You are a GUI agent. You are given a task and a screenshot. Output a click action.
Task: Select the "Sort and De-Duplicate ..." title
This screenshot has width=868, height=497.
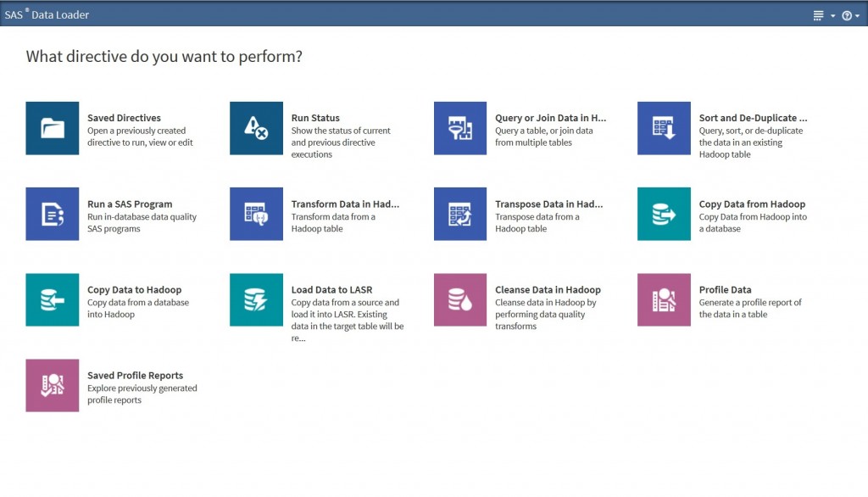pos(754,118)
